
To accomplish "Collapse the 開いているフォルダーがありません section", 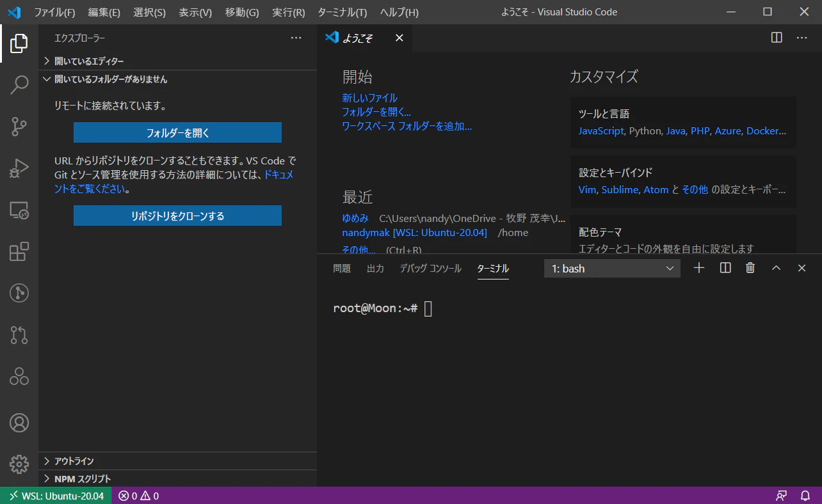I will pos(177,79).
